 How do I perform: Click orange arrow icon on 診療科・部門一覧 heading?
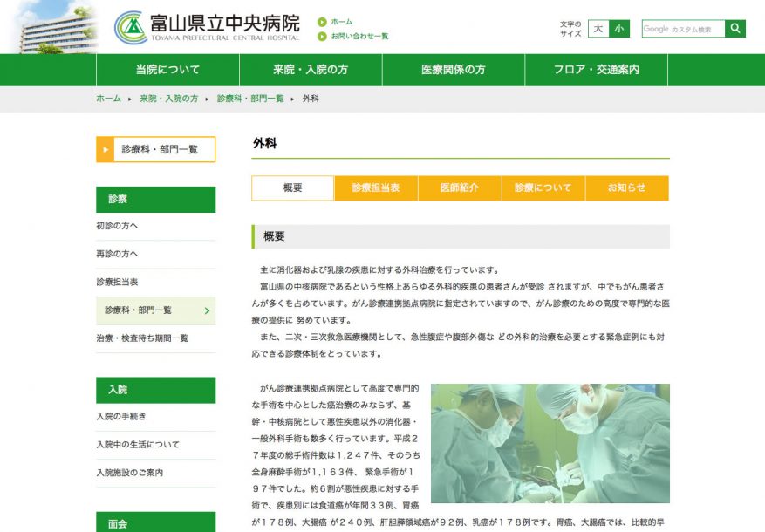pos(106,149)
